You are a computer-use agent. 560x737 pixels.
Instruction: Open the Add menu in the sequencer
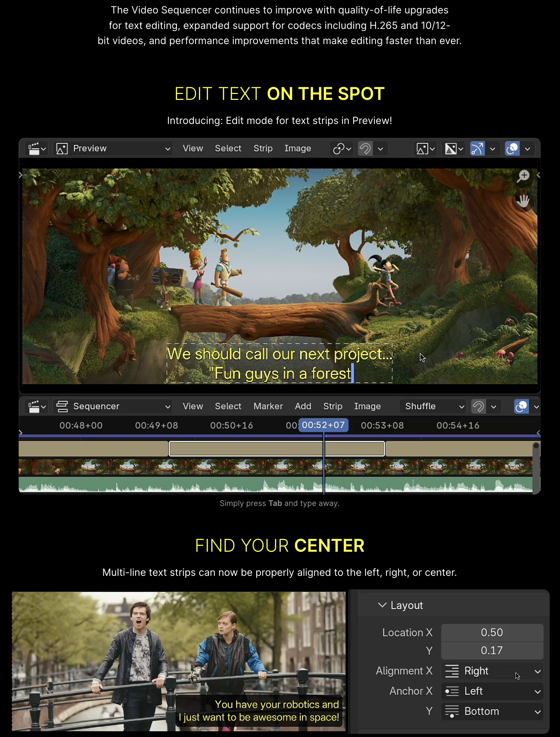pos(303,406)
